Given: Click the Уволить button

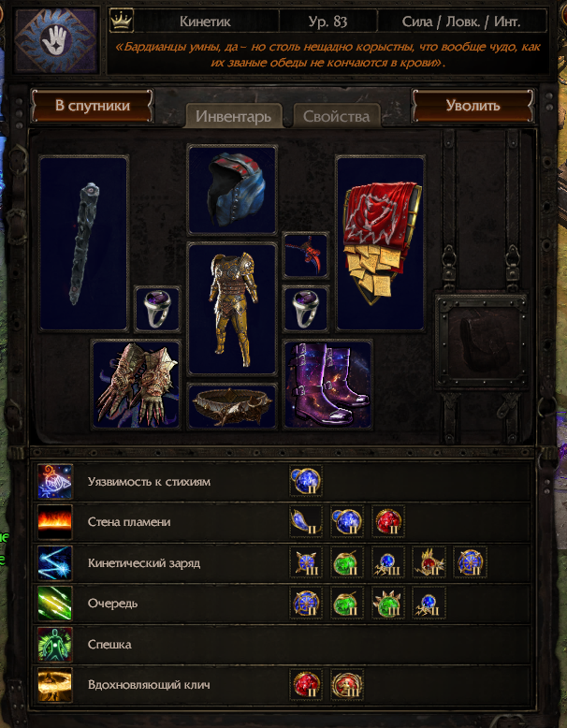Looking at the screenshot, I should [472, 106].
